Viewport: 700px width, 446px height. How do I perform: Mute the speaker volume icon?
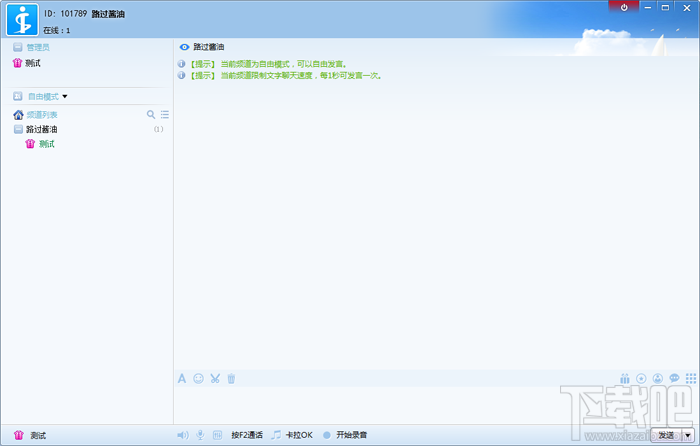point(183,435)
